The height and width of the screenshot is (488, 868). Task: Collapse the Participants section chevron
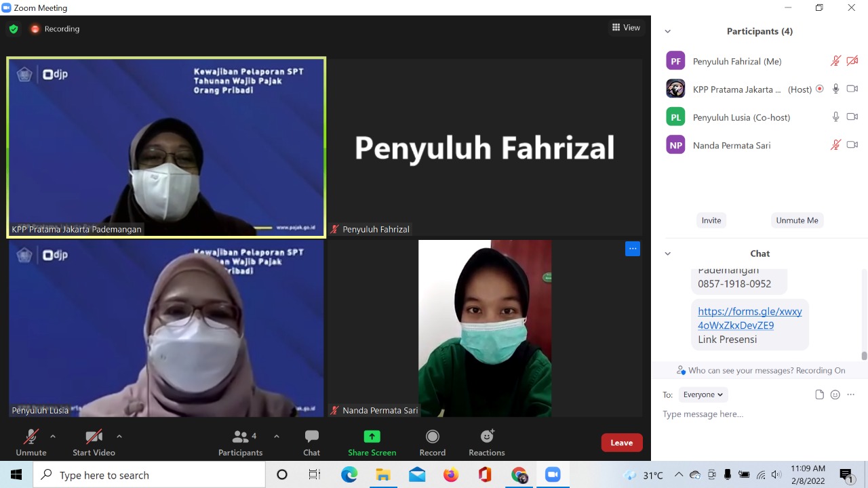pos(667,31)
